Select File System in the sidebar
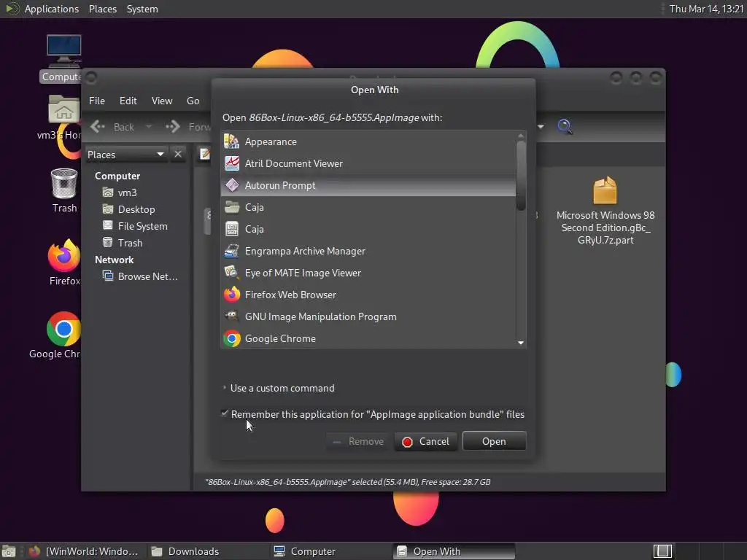 coord(142,226)
